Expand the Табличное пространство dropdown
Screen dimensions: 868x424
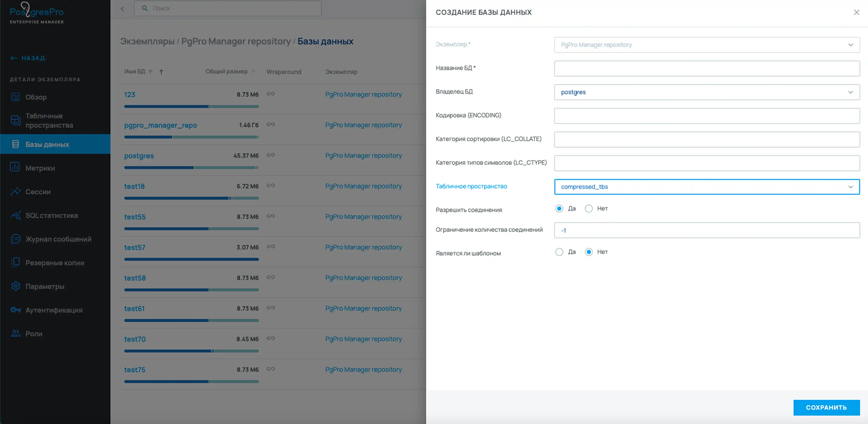point(706,187)
